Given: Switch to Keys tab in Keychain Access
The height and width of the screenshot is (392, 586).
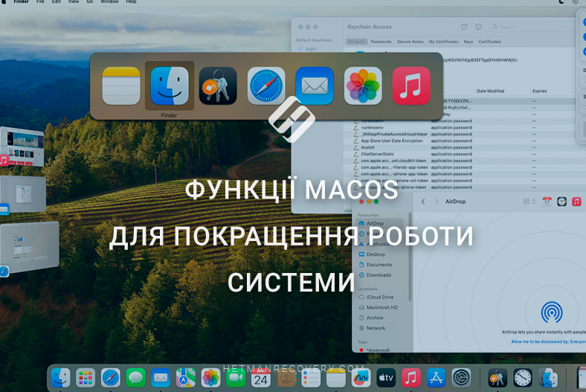Looking at the screenshot, I should (x=469, y=42).
